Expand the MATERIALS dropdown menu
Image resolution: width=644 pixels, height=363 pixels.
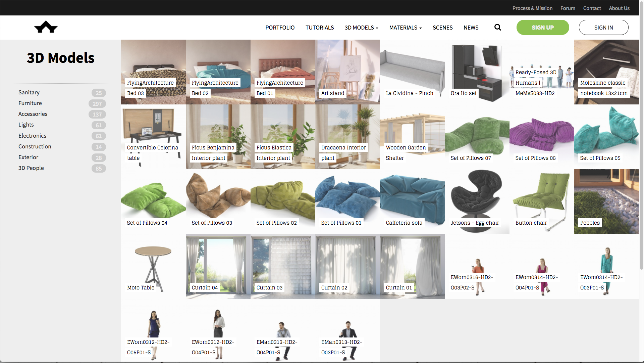coord(406,28)
